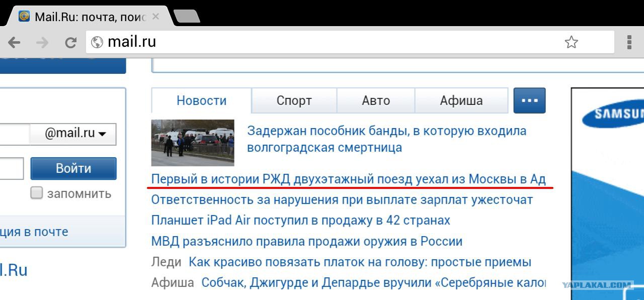Open Собчак, Джигурда и Депардье headline
This screenshot has height=300, width=644.
pyautogui.click(x=373, y=282)
